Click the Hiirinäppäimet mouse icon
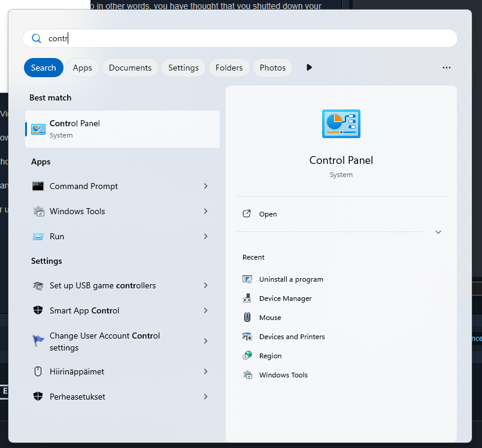The image size is (482, 448). (38, 371)
